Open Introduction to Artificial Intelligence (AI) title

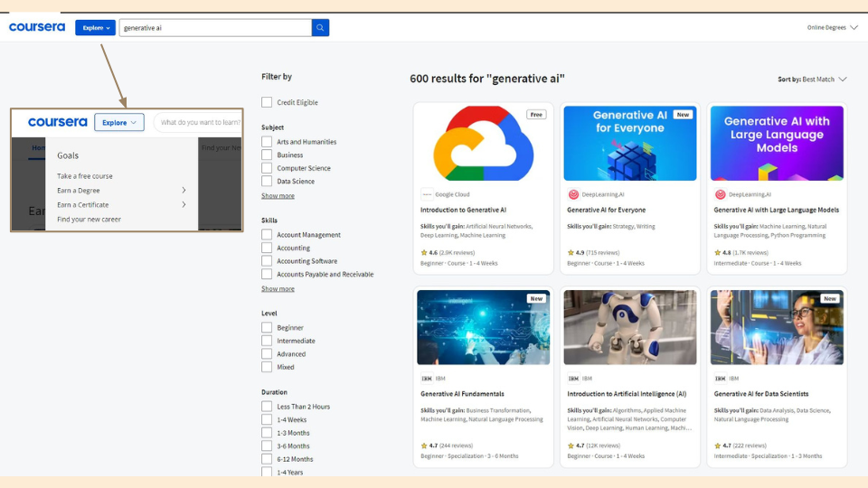tap(627, 394)
